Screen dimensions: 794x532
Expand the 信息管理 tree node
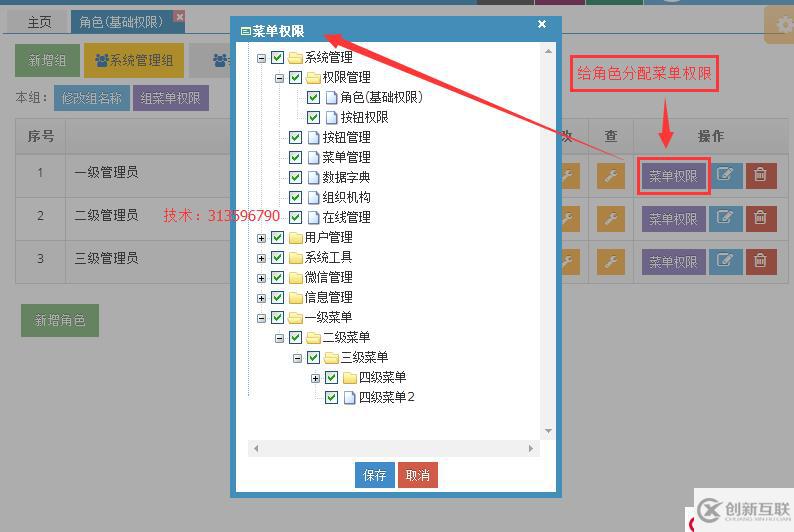(x=261, y=299)
